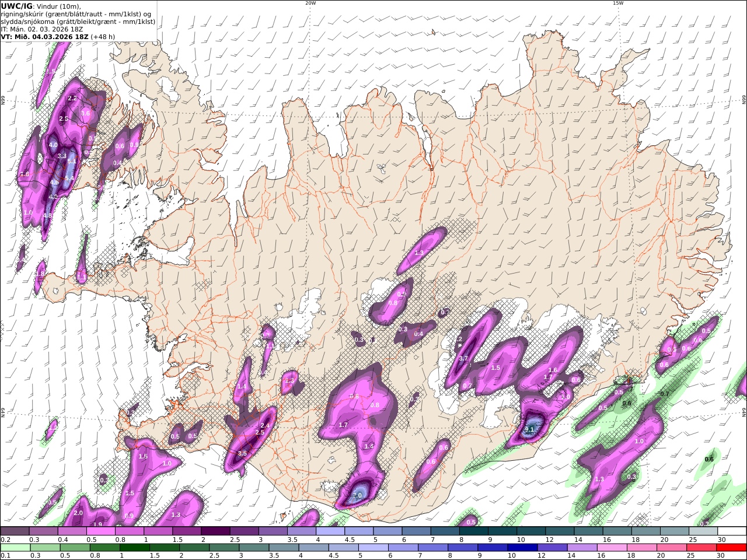The image size is (747, 560).
Task: Click the 'rigning/skúrir' header line
Action: pyautogui.click(x=76, y=14)
